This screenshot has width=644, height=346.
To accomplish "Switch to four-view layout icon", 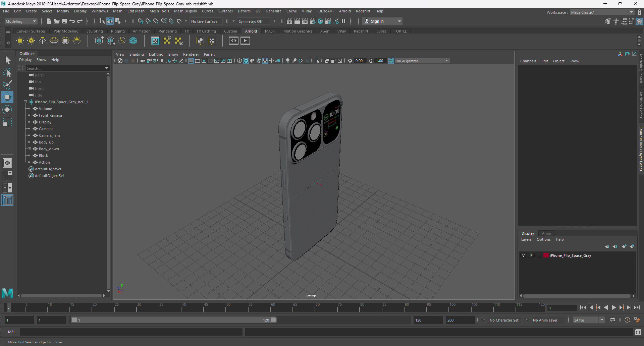I will pyautogui.click(x=7, y=175).
